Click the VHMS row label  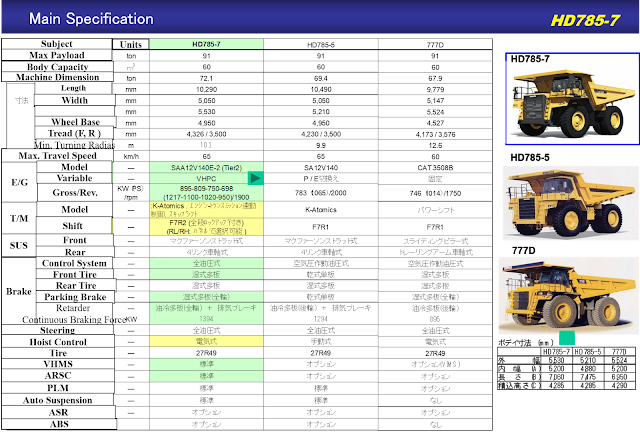click(58, 364)
